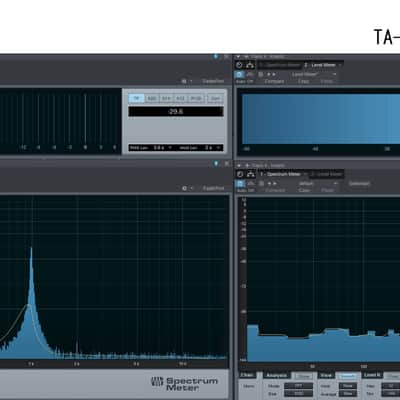Screen dimensions: 400x400
Task: Click the pin icon above the level meter panel
Action: [x=216, y=57]
